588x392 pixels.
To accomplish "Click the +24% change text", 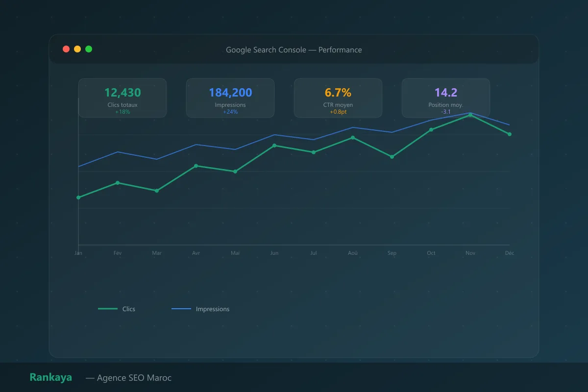I will click(230, 112).
